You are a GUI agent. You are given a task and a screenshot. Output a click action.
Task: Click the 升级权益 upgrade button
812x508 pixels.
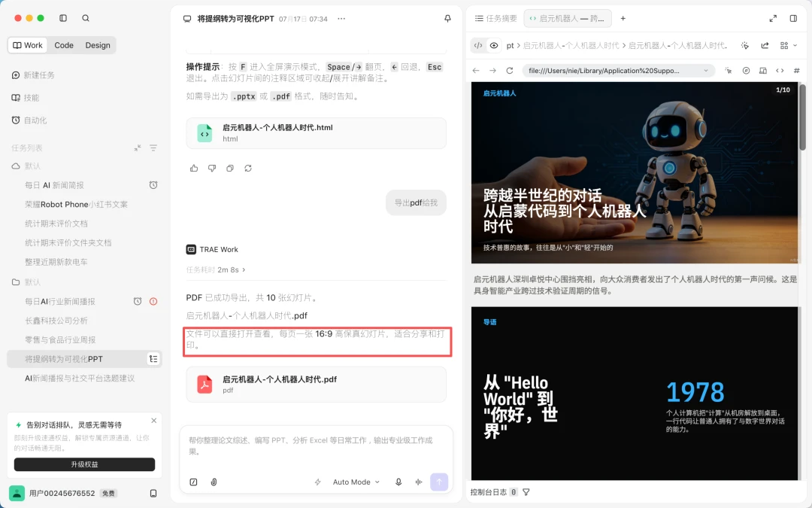(x=84, y=464)
